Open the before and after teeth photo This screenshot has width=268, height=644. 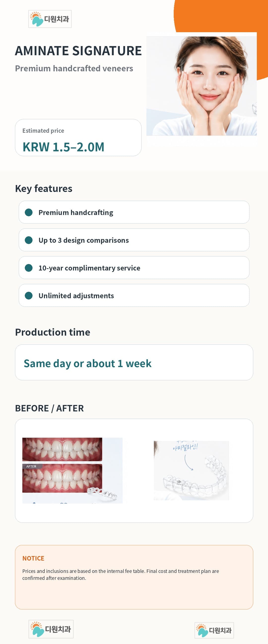[72, 470]
